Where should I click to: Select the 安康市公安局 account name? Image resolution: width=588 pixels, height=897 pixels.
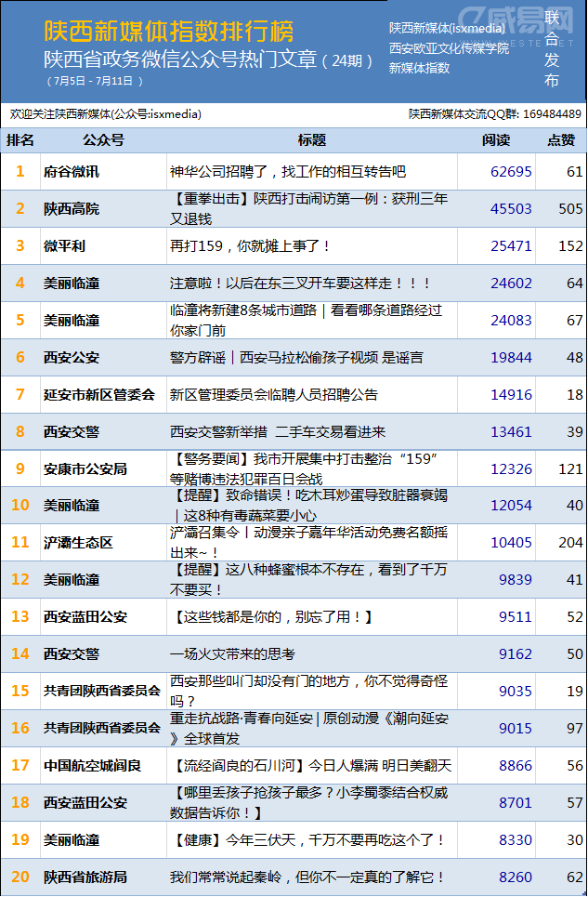pos(85,469)
